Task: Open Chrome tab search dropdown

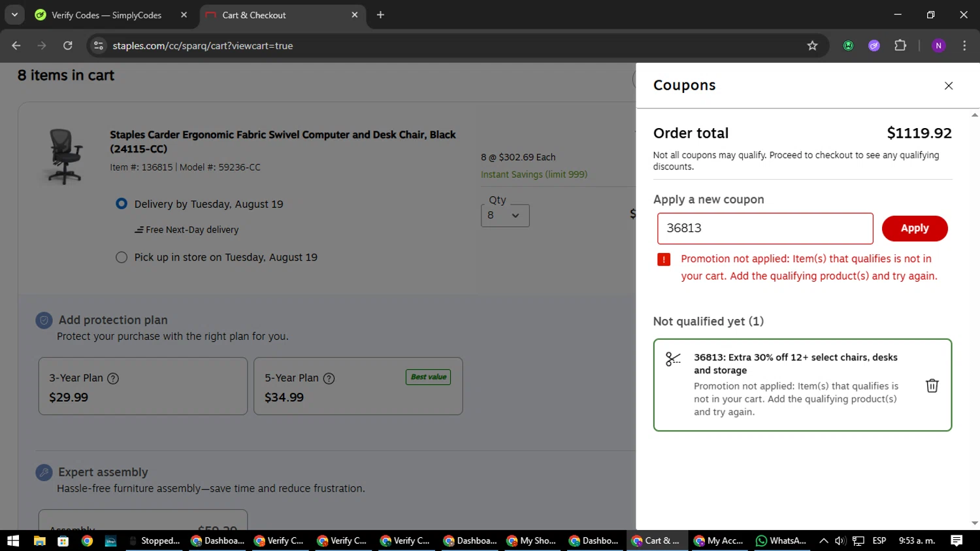Action: 14,14
